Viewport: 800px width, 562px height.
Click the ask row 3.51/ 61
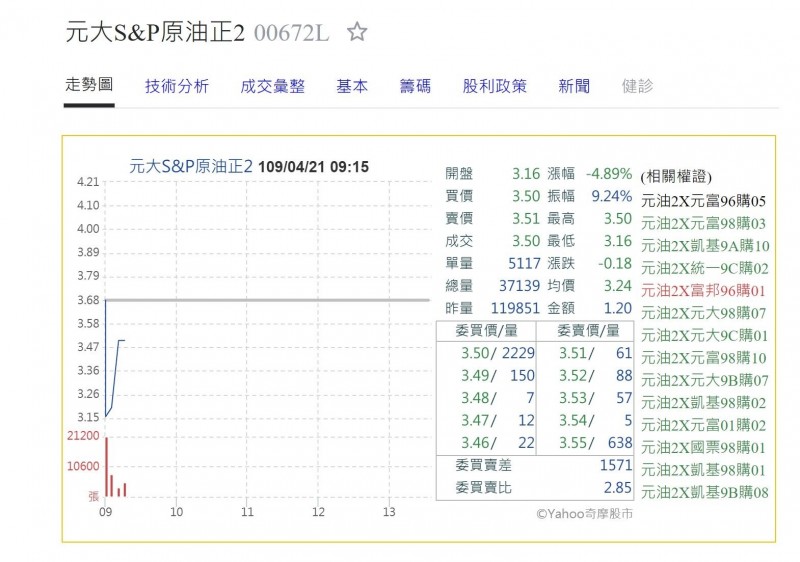coord(595,353)
